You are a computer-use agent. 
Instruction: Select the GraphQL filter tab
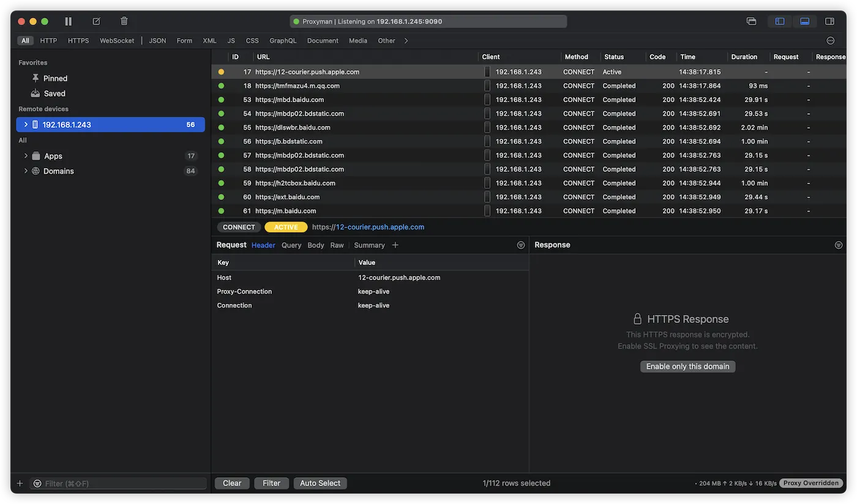(x=283, y=41)
